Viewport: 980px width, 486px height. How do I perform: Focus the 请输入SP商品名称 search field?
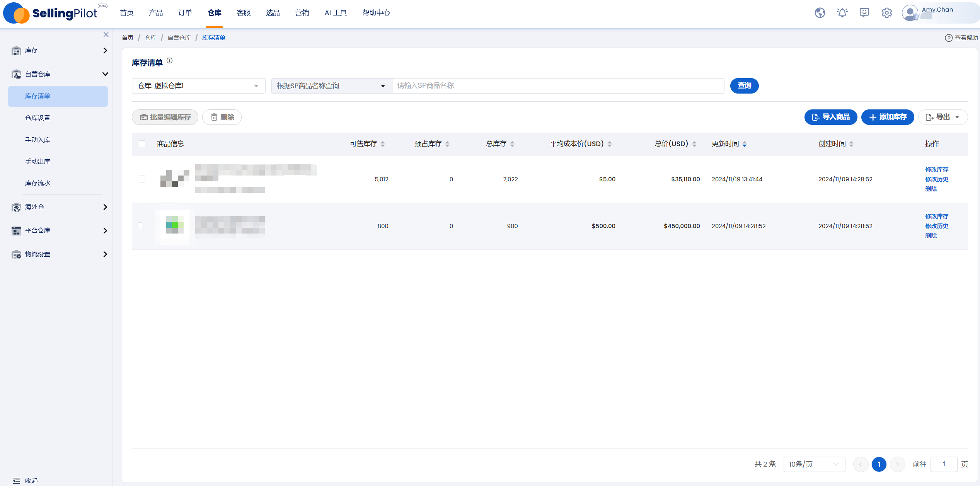(558, 86)
